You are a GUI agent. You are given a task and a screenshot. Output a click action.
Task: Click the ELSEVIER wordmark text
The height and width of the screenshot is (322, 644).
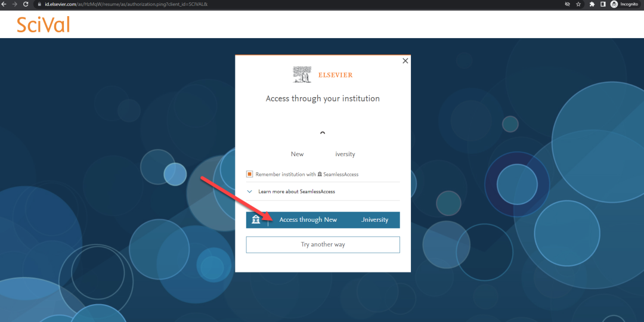coord(336,75)
